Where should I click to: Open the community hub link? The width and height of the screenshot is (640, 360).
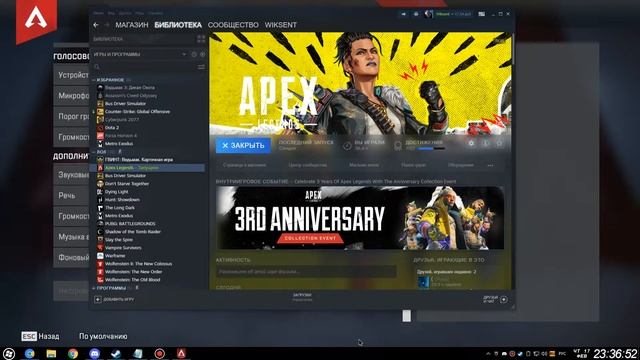(x=307, y=165)
